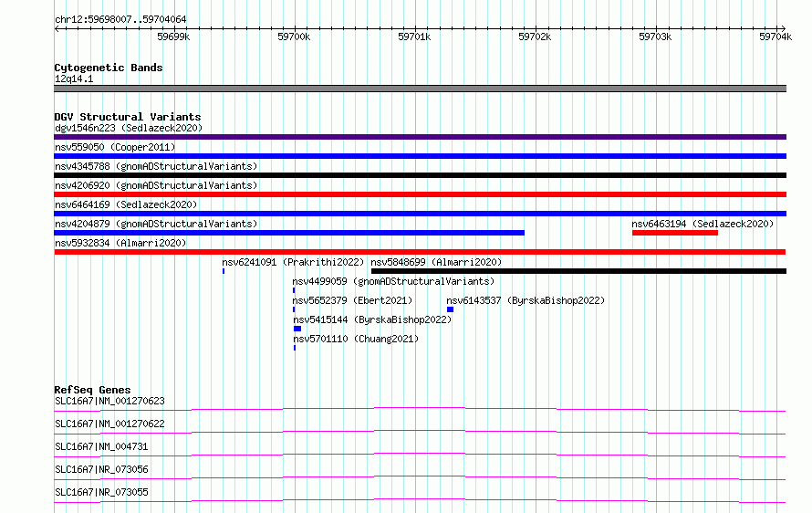Click the 59703k ruler position
Screen dimensions: 812x513
pos(655,37)
